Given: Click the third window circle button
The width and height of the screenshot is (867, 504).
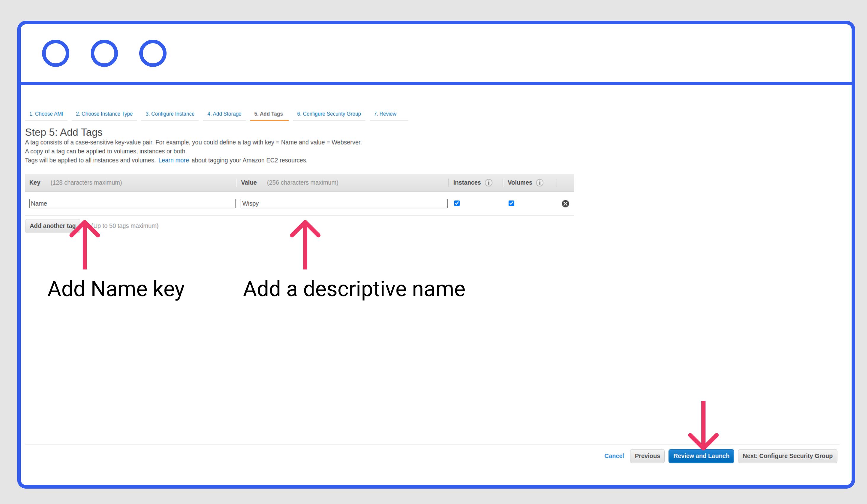Looking at the screenshot, I should pos(153,53).
